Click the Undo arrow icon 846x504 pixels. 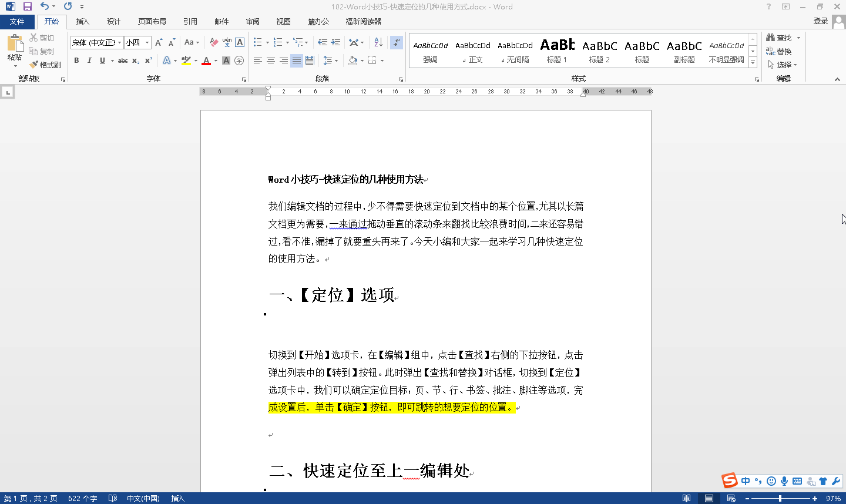point(45,6)
